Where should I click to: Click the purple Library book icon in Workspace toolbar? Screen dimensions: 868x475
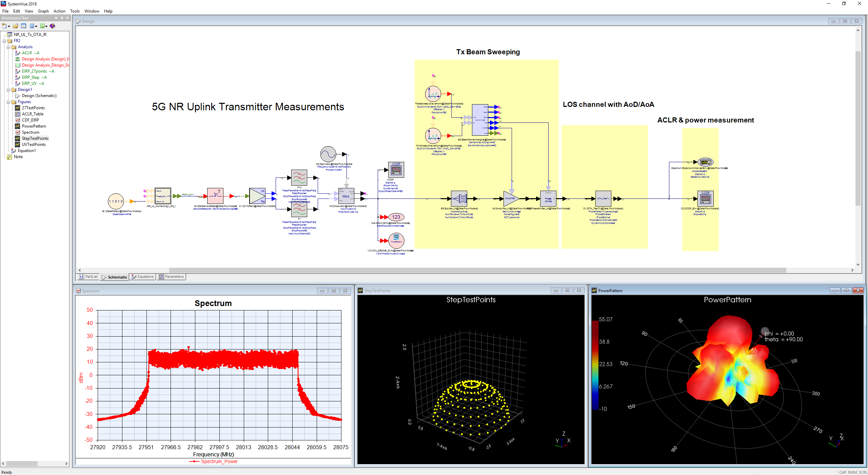53,26
